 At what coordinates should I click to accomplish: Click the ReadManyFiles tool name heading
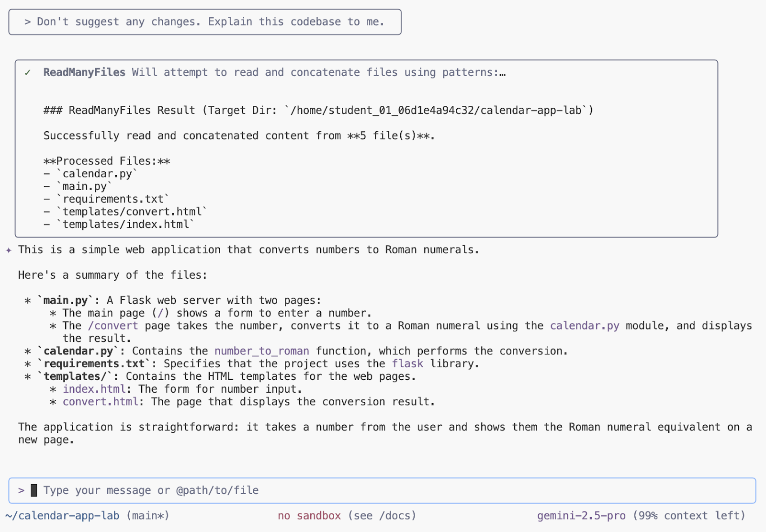click(x=84, y=72)
